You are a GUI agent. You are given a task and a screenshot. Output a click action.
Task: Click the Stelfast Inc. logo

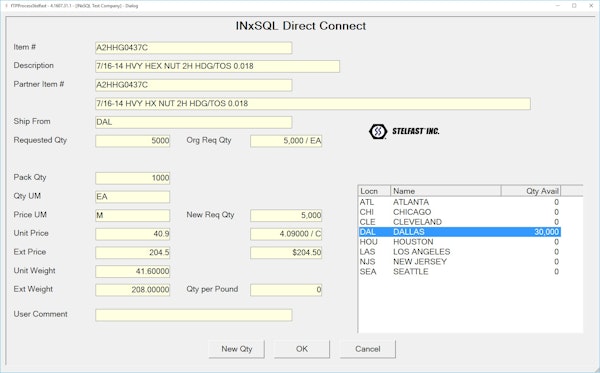404,131
